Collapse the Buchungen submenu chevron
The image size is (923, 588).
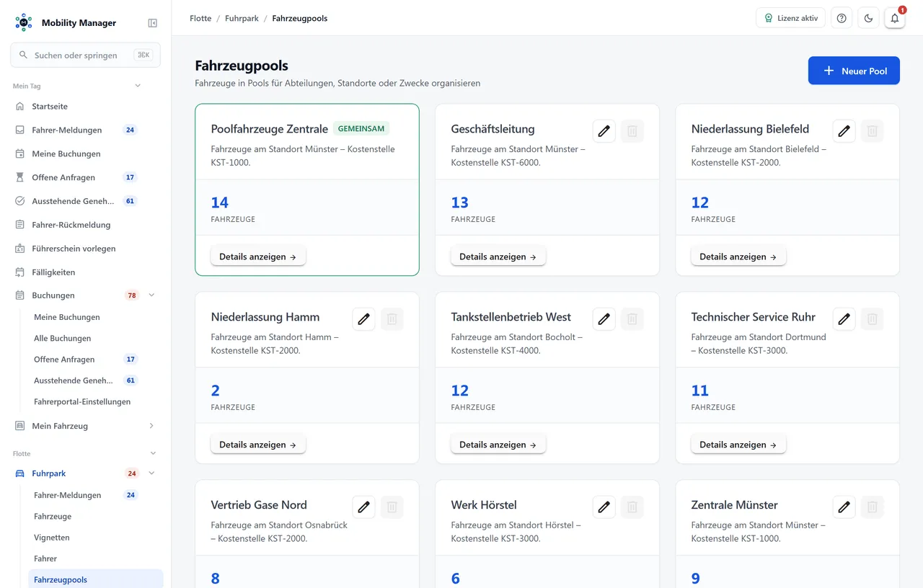(151, 295)
